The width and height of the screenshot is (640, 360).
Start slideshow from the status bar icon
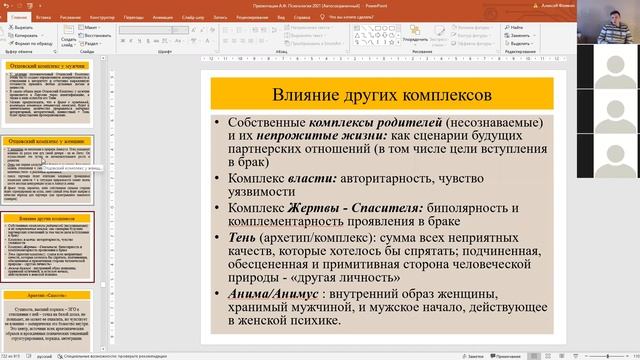point(576,356)
